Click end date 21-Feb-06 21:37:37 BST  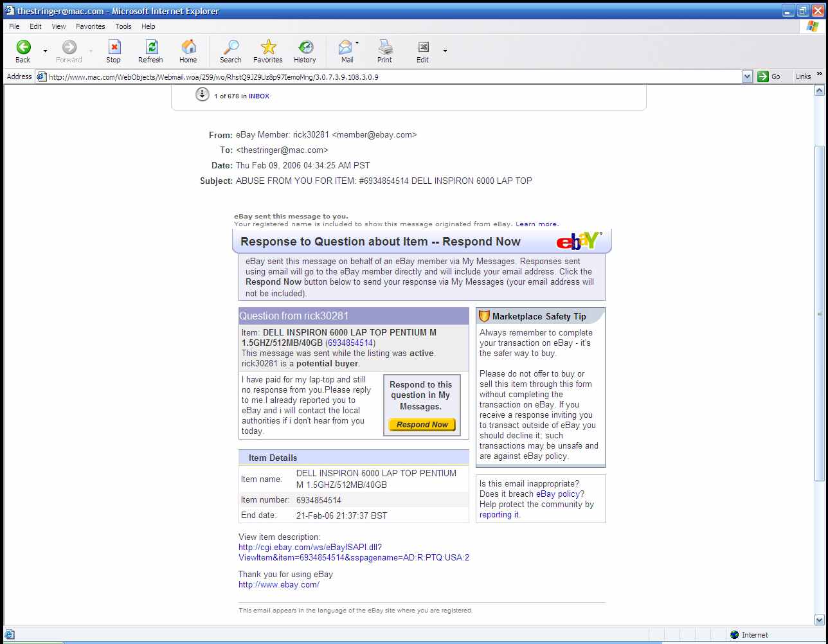pos(342,515)
